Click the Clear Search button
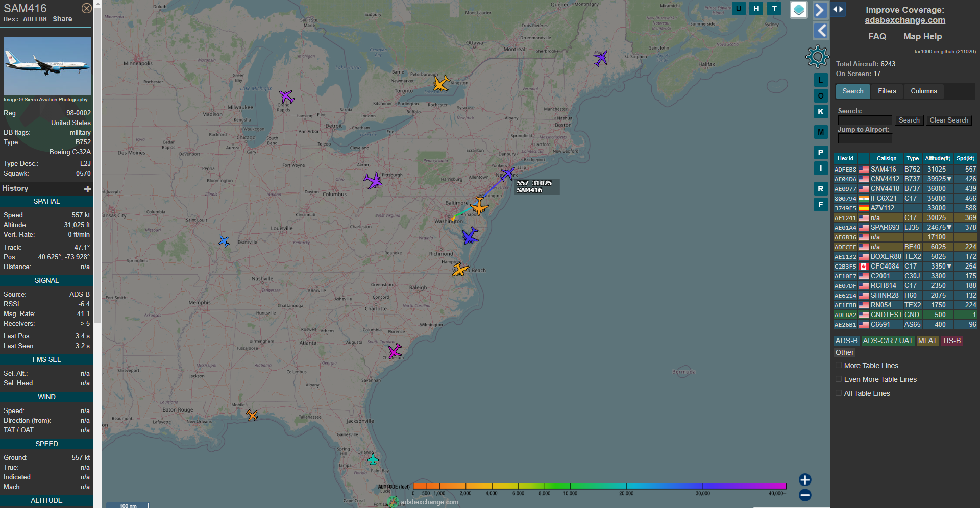Image resolution: width=980 pixels, height=508 pixels. click(x=948, y=120)
